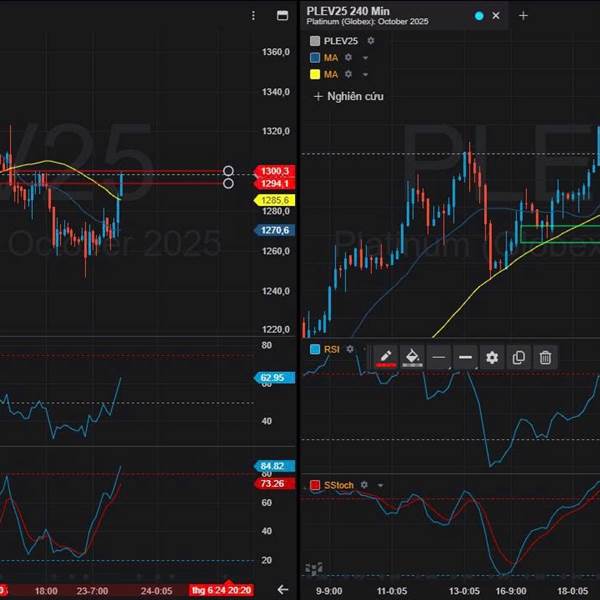Click the 1300,3 red price tag
The width and height of the screenshot is (600, 600).
pos(274,171)
